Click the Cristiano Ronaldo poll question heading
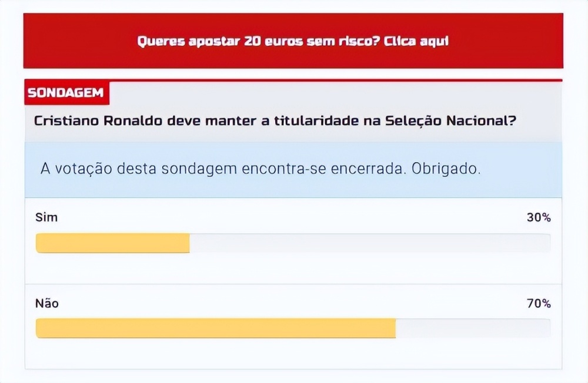Image resolution: width=588 pixels, height=383 pixels. [275, 120]
